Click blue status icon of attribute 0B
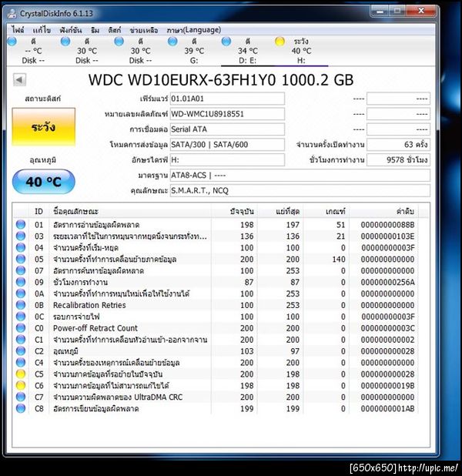This screenshot has width=462, height=476. [x=21, y=305]
